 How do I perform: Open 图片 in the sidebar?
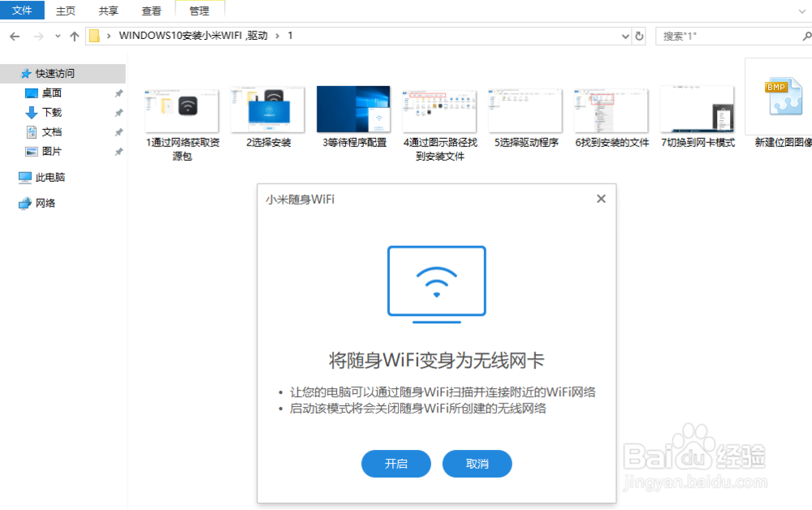52,151
